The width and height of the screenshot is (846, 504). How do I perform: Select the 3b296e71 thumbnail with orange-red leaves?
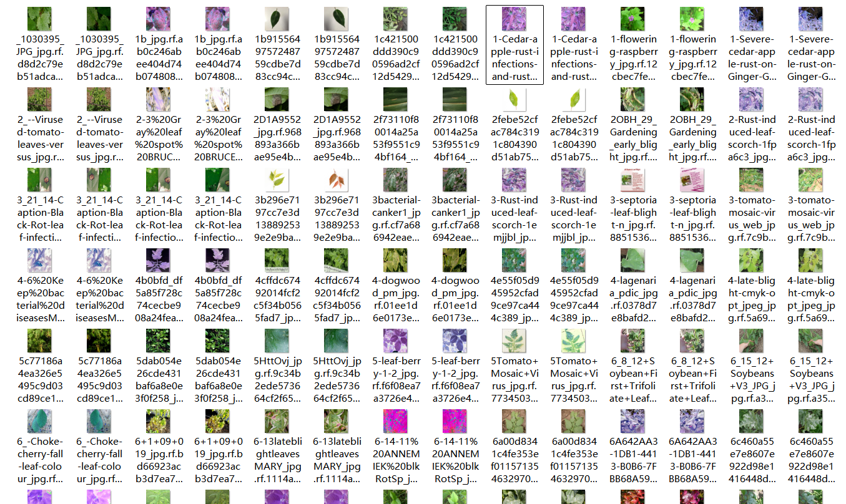(336, 180)
